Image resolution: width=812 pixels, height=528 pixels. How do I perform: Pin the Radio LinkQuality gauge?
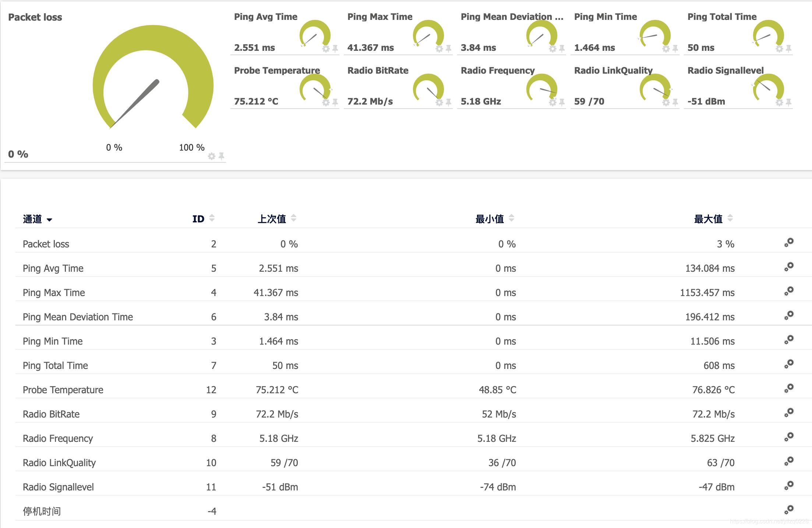[x=675, y=102]
